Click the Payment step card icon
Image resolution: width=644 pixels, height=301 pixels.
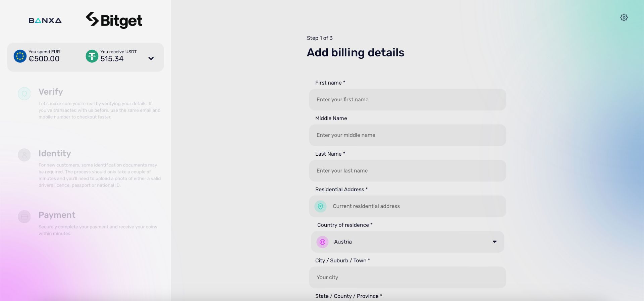tap(24, 217)
